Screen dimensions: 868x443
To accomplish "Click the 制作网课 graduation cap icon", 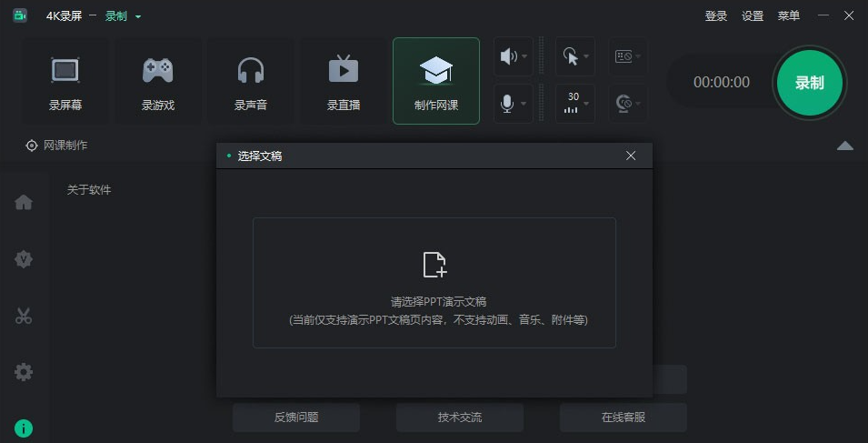I will (436, 71).
